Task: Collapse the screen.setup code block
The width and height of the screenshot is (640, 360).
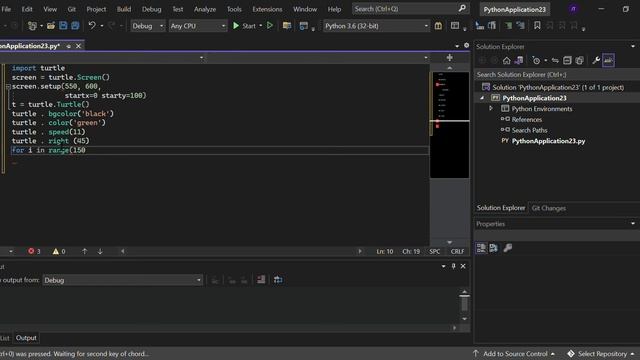Action: 8,87
